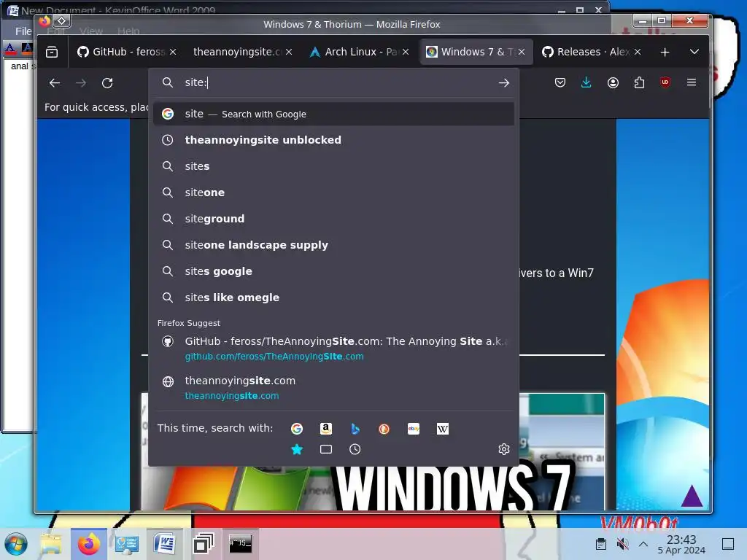Open the Word document taskbar icon
The height and width of the screenshot is (560, 747).
(164, 544)
